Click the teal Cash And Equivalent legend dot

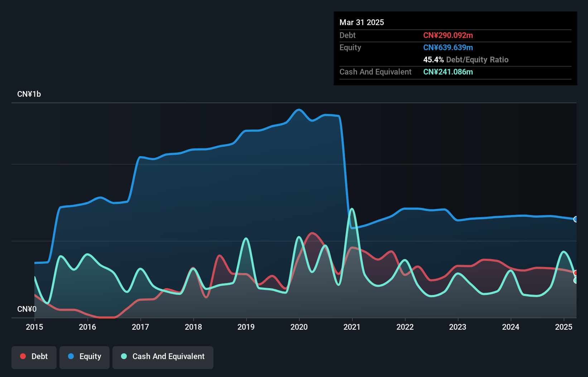[x=124, y=356]
